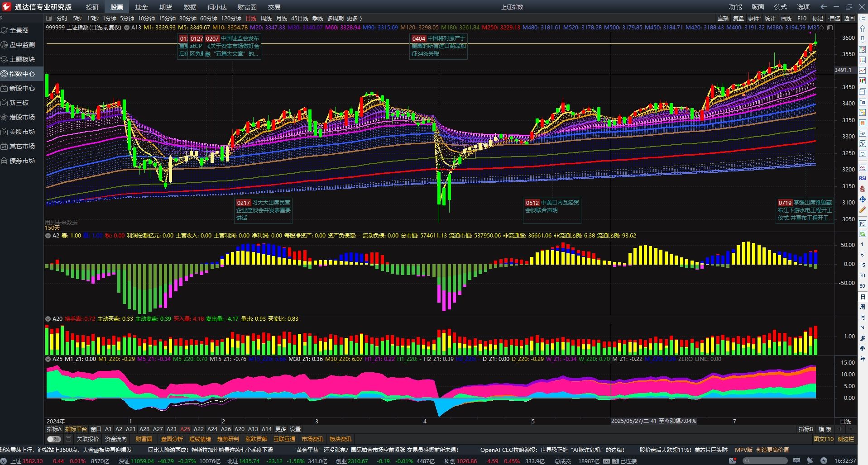This screenshot has height=465, width=868.
Task: Click the RSI icon in right sidebar
Action: pyautogui.click(x=862, y=178)
